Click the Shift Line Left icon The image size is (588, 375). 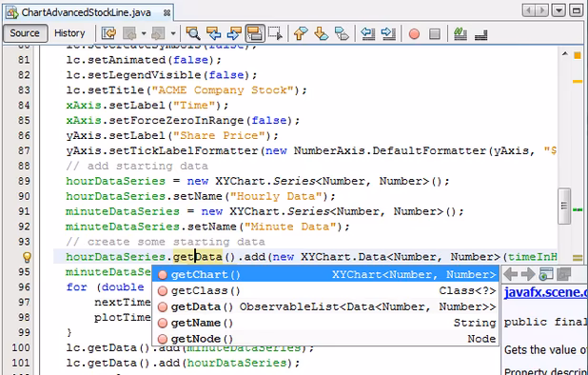coord(367,33)
